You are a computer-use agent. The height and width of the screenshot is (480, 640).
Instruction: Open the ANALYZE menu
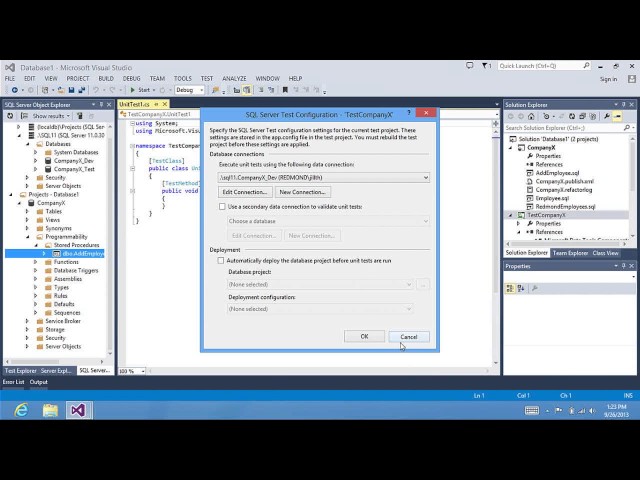coord(234,78)
